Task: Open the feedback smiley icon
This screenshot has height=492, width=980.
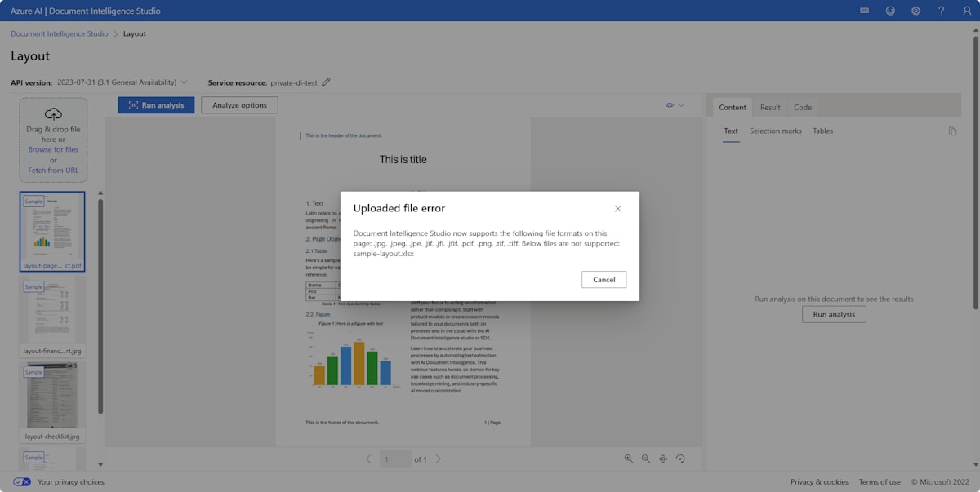Action: point(890,11)
